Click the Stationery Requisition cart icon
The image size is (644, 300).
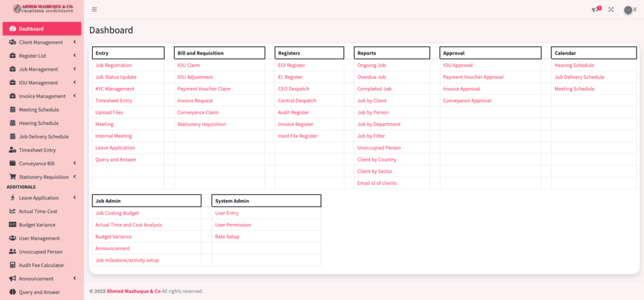[12, 176]
